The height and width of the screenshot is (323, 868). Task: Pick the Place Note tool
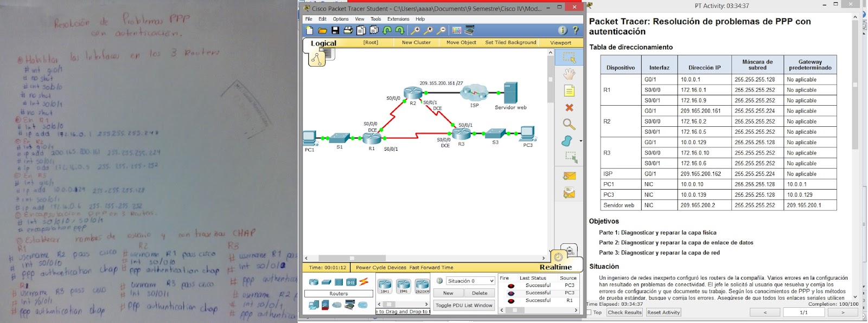(x=569, y=91)
